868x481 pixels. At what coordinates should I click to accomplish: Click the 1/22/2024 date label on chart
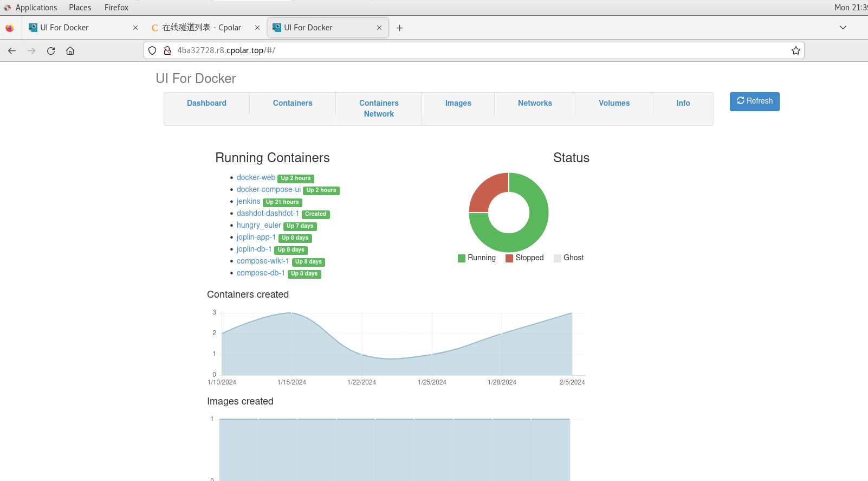coord(361,382)
